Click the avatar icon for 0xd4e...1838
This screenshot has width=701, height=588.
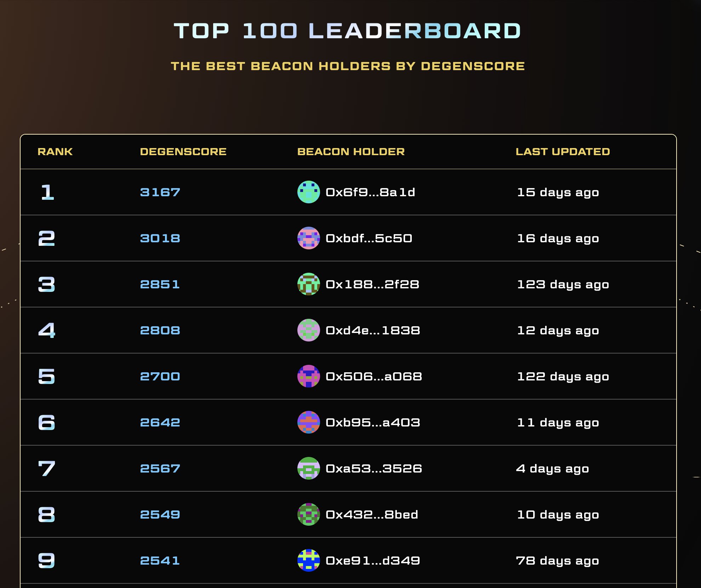308,330
